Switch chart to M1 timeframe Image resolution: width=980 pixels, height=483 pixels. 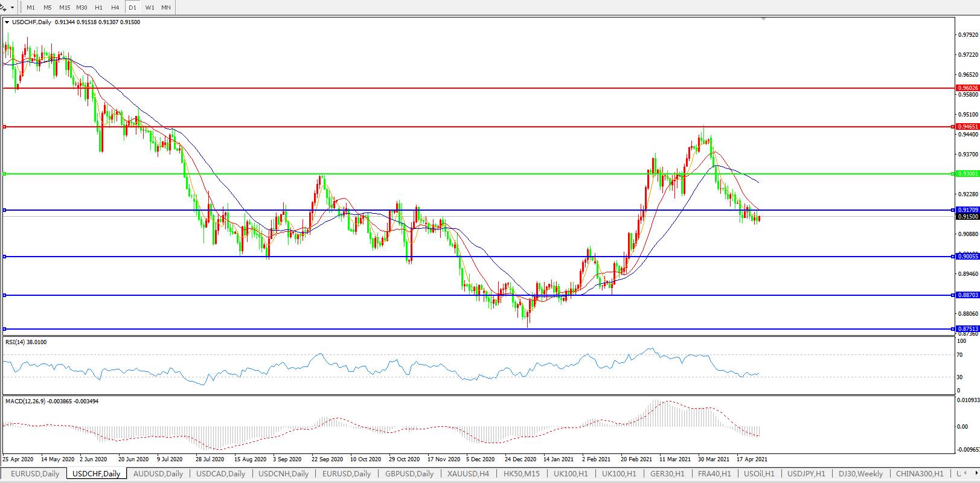[x=31, y=8]
